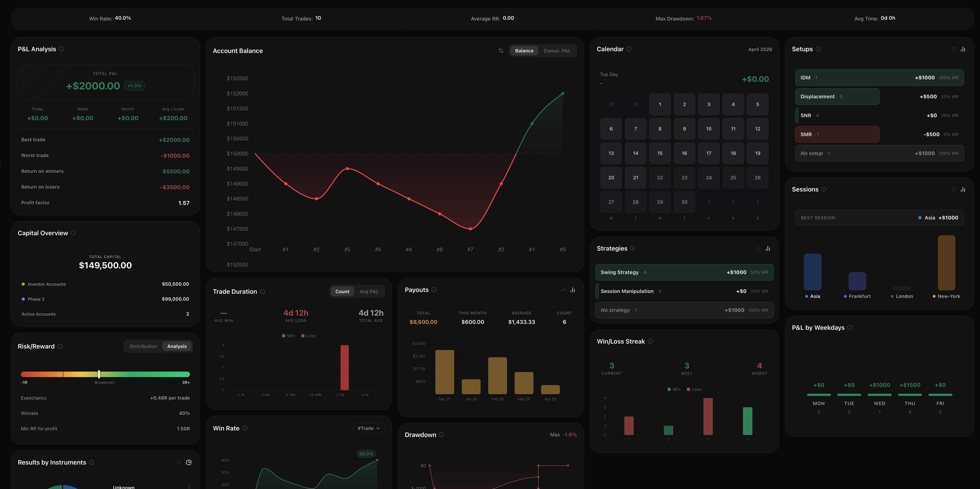This screenshot has width=980, height=489.
Task: Click the Win Rate 40.0% stat
Action: pyautogui.click(x=110, y=18)
